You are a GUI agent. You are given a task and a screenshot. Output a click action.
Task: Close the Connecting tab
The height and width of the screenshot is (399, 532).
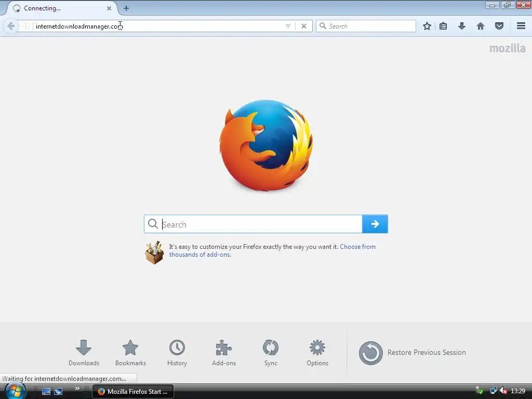pos(109,8)
